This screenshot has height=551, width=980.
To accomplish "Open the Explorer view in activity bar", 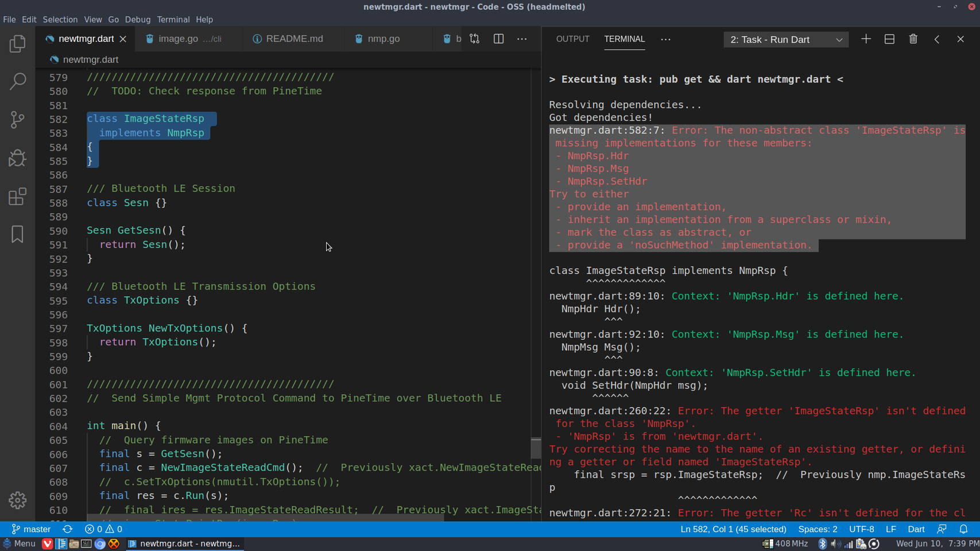I will (17, 44).
